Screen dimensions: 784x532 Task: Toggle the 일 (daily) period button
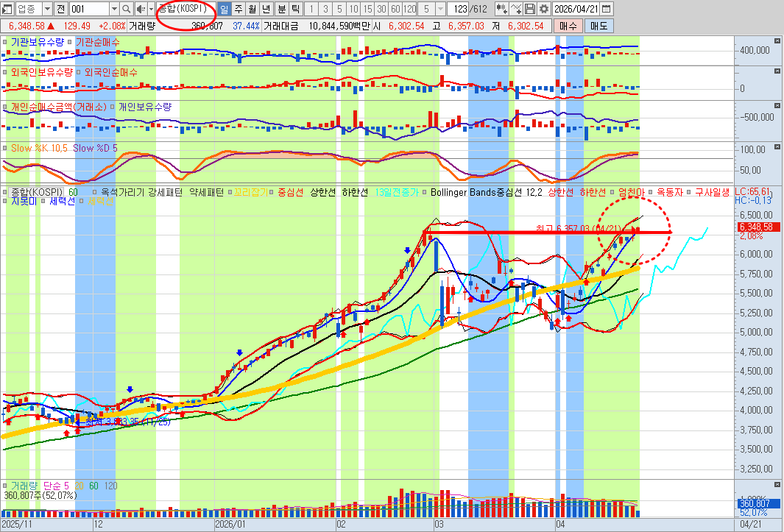pyautogui.click(x=225, y=9)
